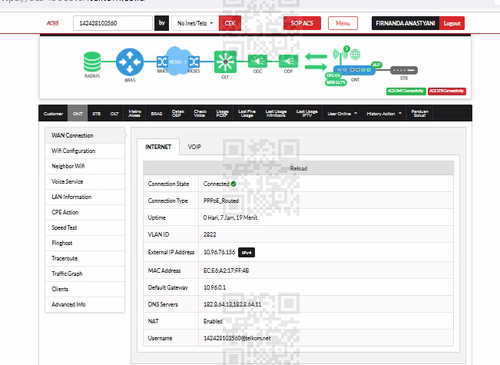Select the Metro-E cloud icon
The image size is (500, 365).
[x=178, y=61]
